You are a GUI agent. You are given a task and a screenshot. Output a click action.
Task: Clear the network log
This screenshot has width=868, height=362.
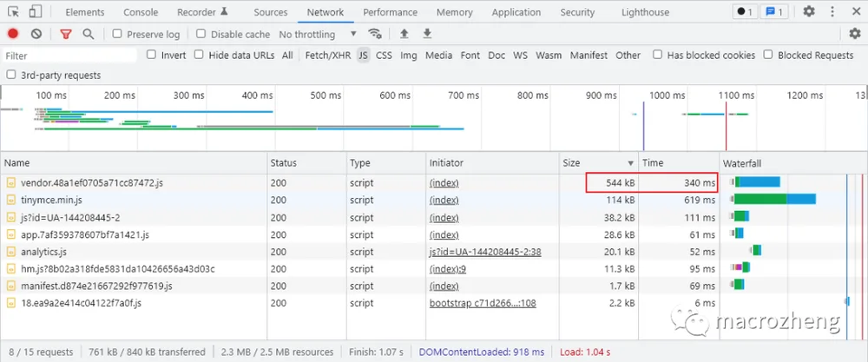[x=36, y=34]
